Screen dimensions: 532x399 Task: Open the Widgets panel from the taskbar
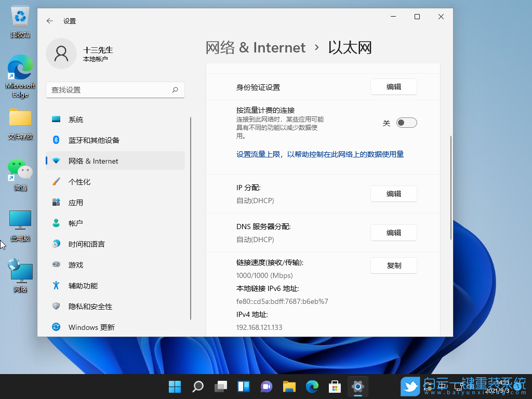coord(243,387)
